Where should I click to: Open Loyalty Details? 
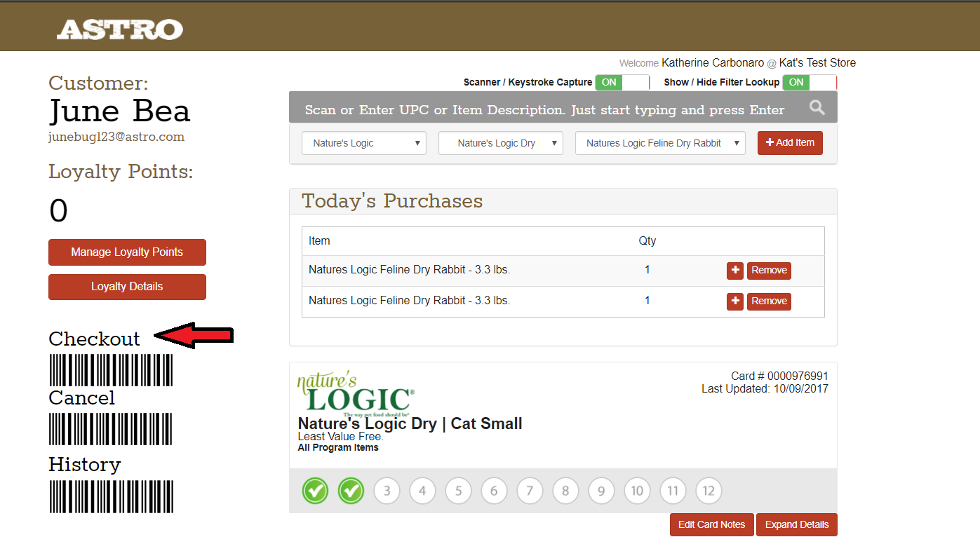[x=127, y=287]
